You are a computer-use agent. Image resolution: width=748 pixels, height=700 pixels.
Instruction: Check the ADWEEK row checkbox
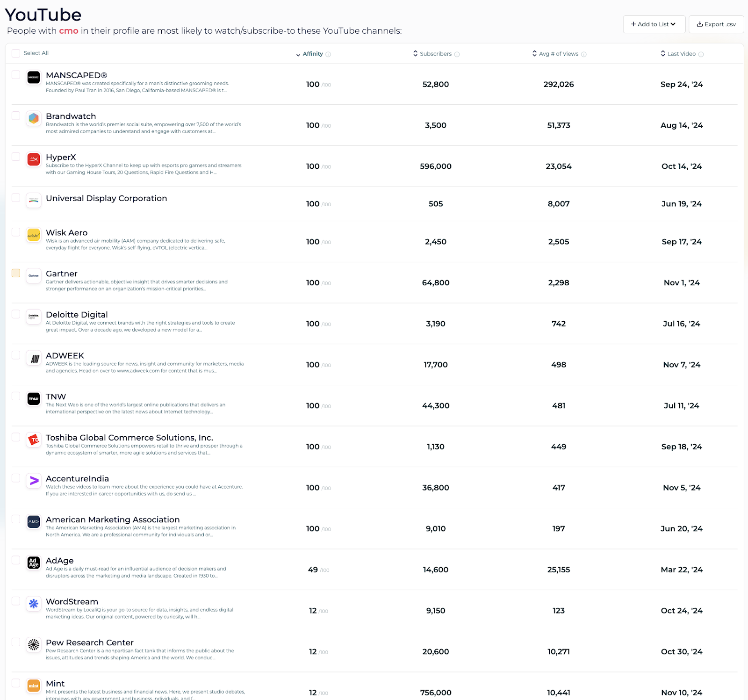pos(16,355)
